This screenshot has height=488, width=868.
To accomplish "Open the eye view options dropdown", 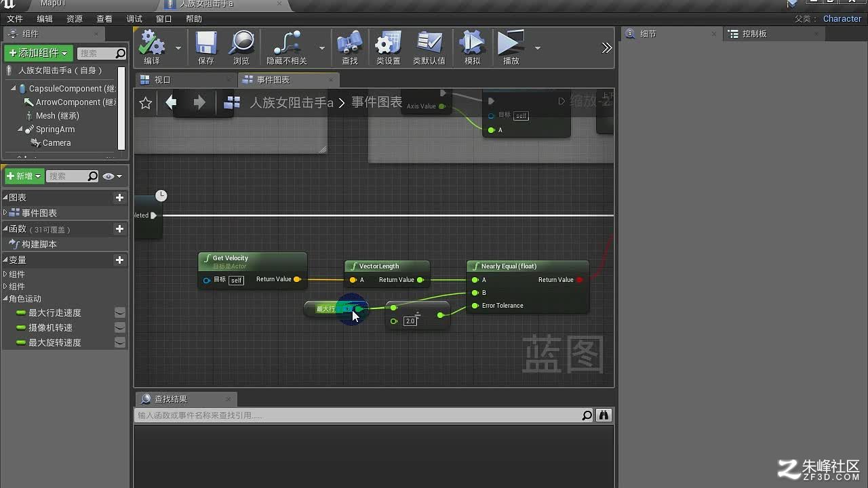I will coord(113,176).
